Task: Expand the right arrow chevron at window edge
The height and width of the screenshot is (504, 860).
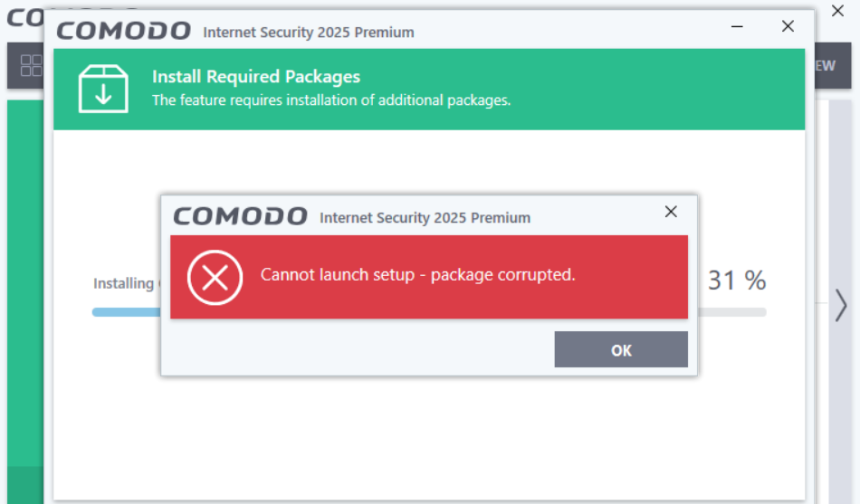Action: click(x=841, y=306)
